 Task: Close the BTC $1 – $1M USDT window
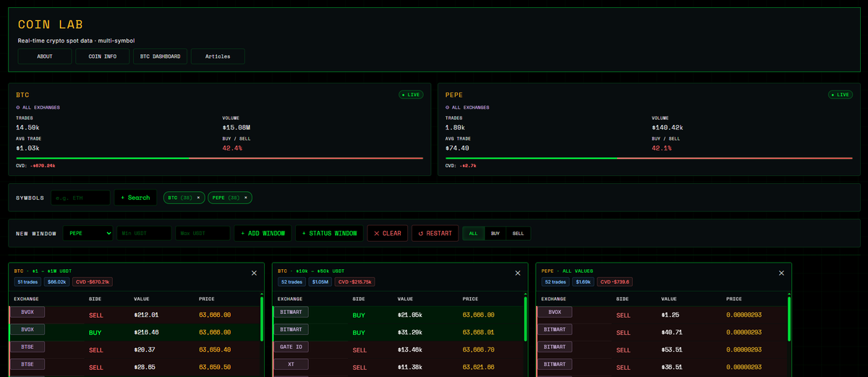[x=254, y=273]
